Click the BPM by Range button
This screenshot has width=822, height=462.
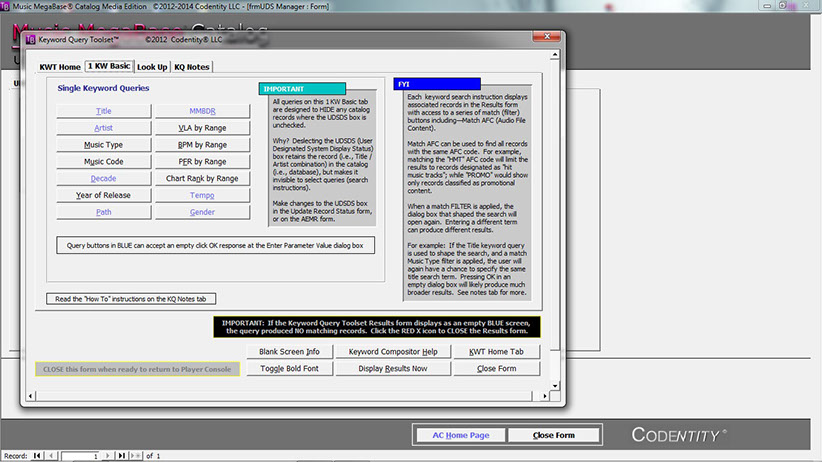pos(201,145)
